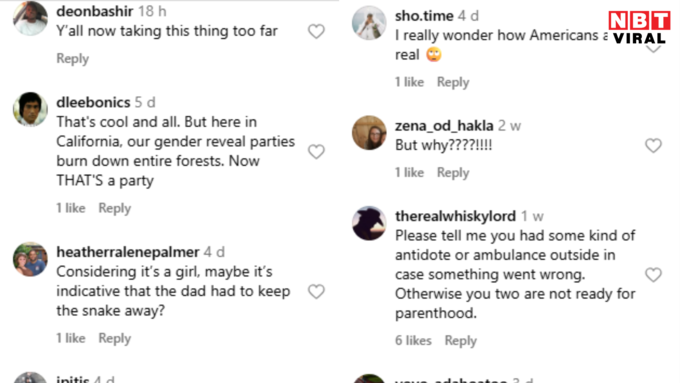Open sho.time's profile avatar

tap(369, 23)
